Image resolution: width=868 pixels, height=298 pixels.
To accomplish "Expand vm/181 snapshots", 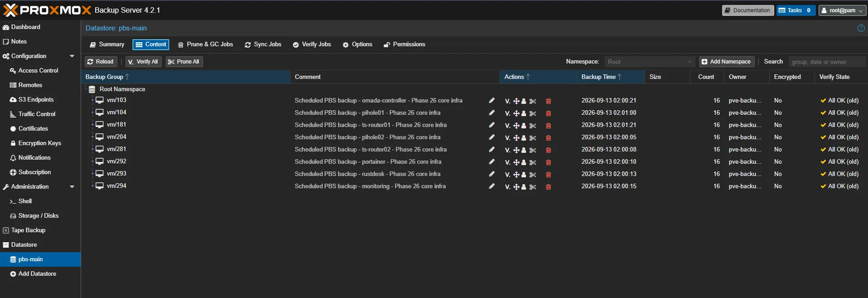I will (x=92, y=124).
